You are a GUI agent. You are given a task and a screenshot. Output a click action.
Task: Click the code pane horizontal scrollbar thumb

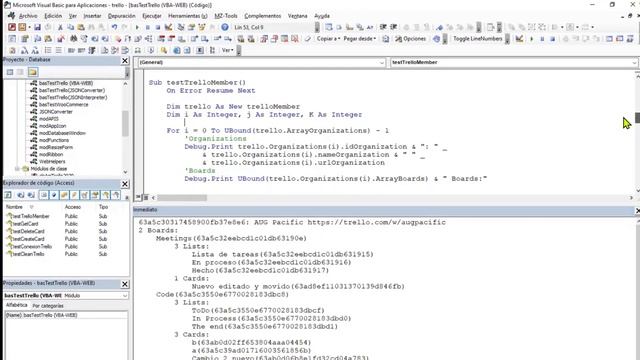click(x=182, y=198)
